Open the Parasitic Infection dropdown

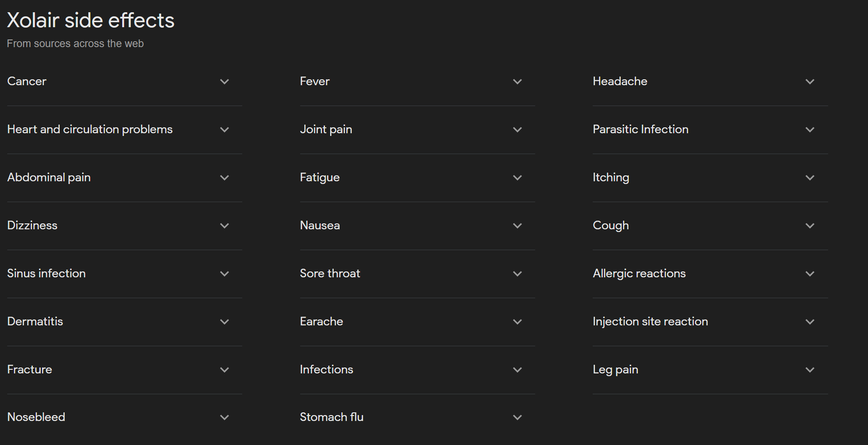(x=810, y=130)
